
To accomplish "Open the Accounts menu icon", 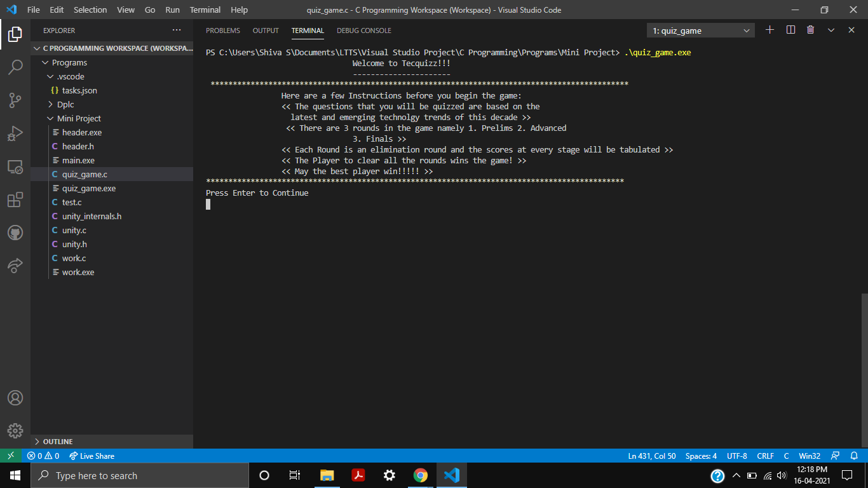I will tap(15, 398).
